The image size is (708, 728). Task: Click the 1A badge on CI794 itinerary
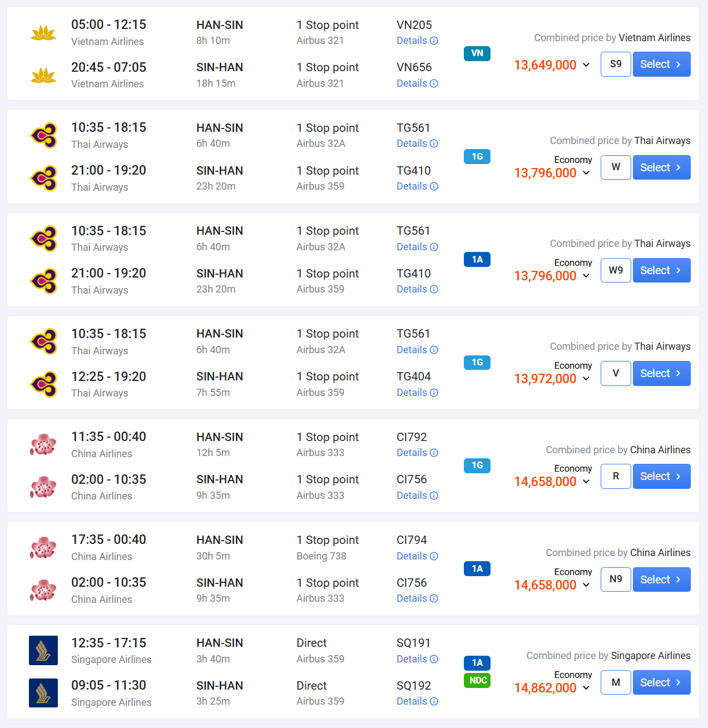point(477,568)
